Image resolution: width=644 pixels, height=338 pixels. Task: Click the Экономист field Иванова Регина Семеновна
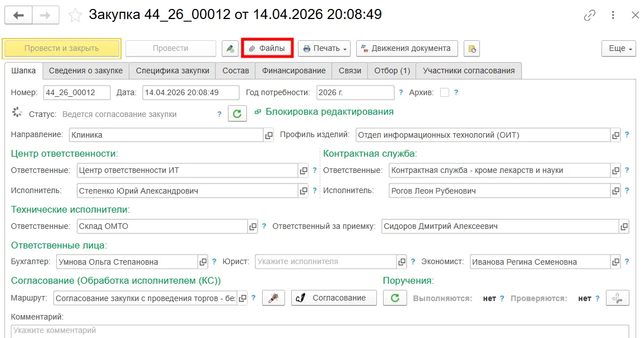[x=540, y=262]
